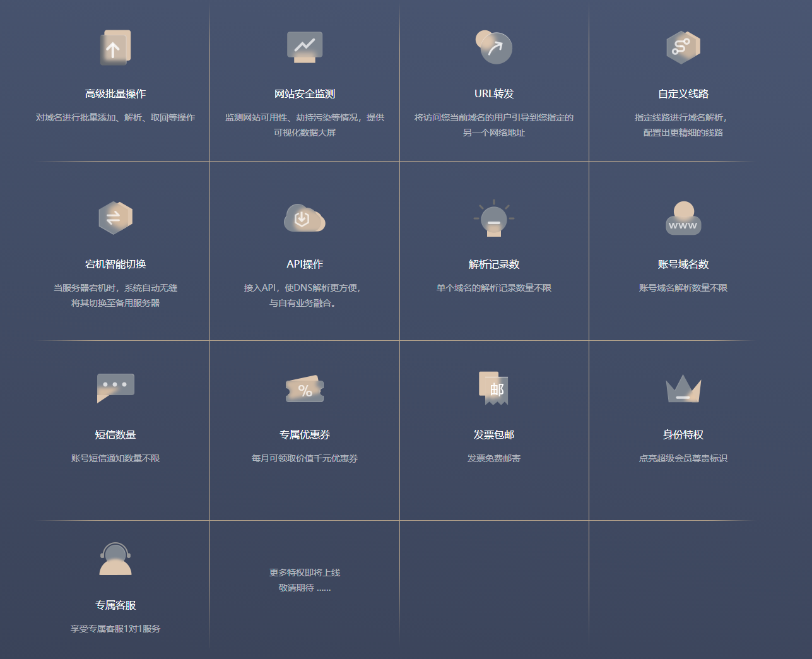This screenshot has height=659, width=812.
Task: Click the upload arrow icon for 高级批量操作
Action: 115,48
